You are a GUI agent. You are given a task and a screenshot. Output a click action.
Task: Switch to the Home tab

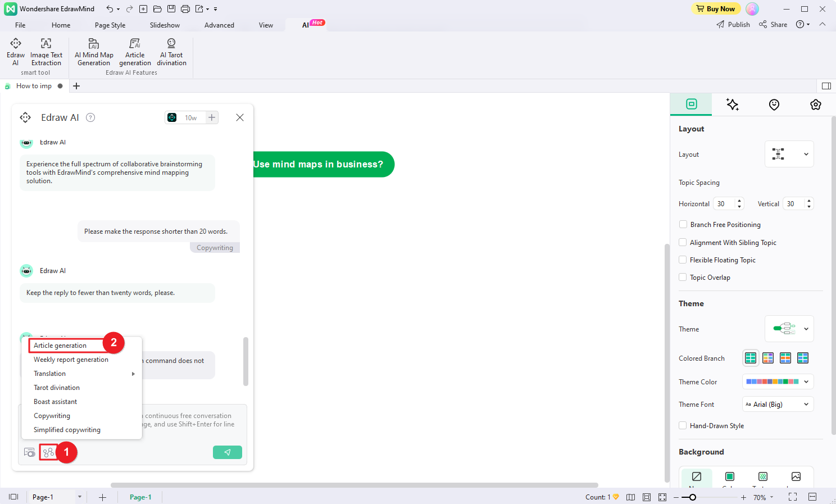pos(61,25)
